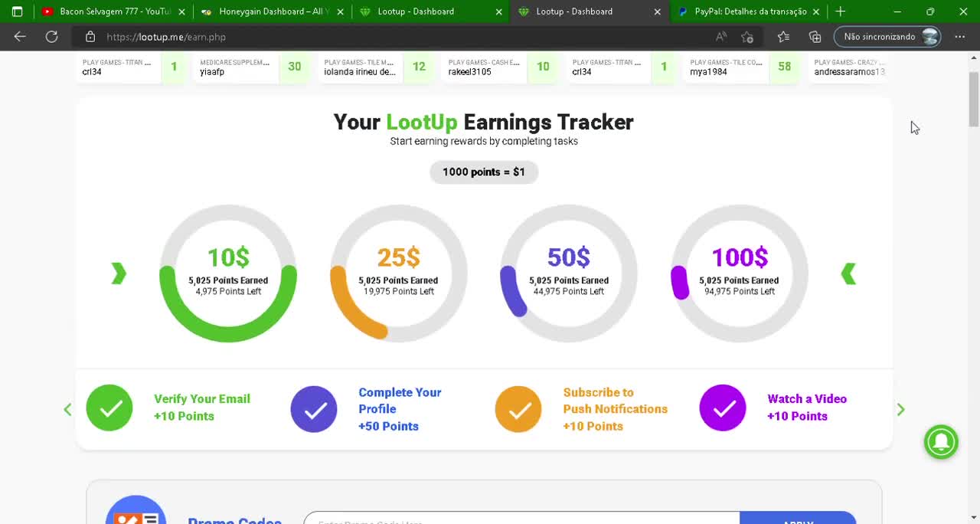Click the task carousel previous arrow

[67, 409]
